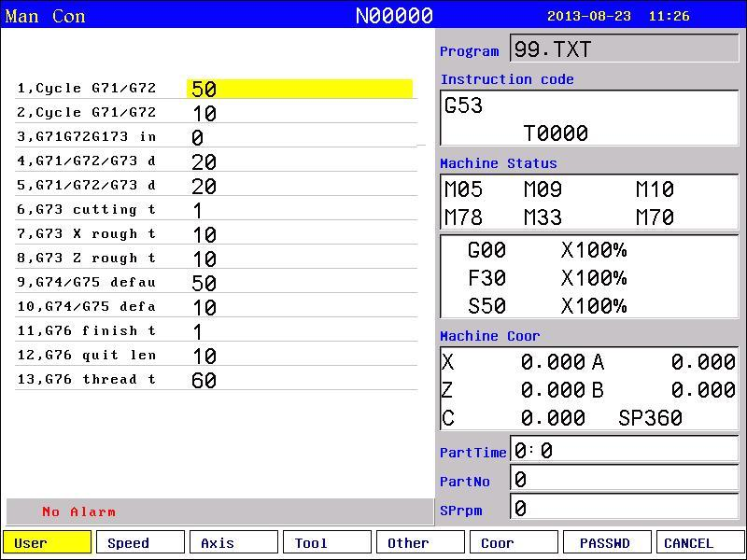
Task: Switch to the Other tab
Action: coord(421,542)
